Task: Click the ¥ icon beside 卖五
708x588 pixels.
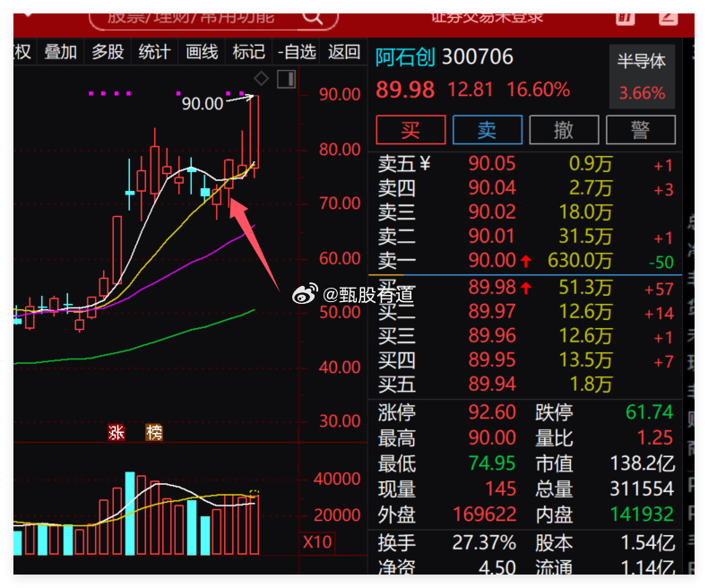Action: coord(425,163)
